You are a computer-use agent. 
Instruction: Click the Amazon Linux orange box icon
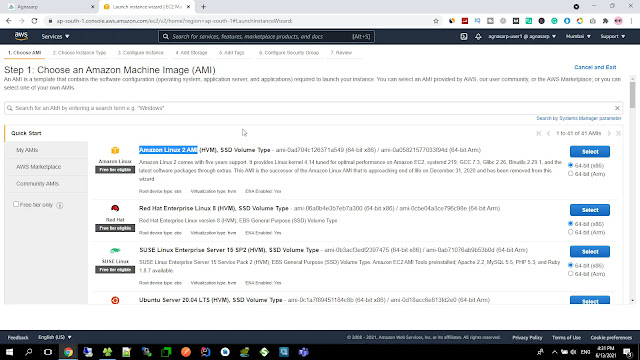click(x=115, y=150)
